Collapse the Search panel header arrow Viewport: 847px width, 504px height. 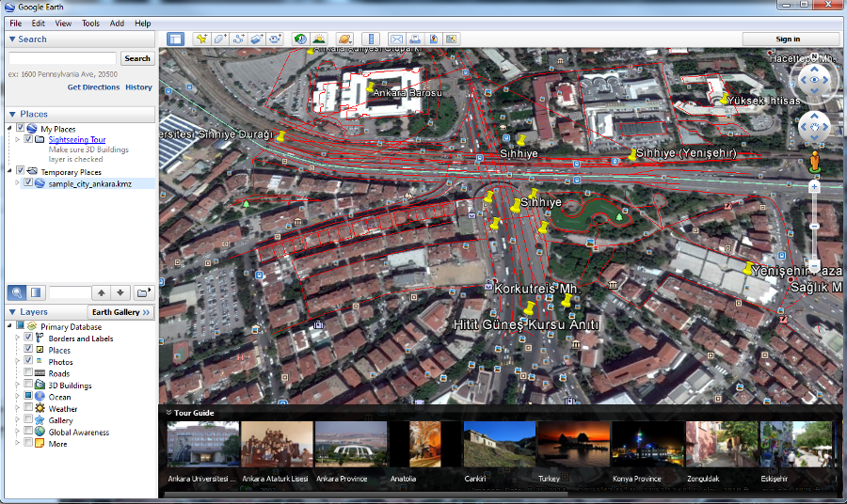12,39
